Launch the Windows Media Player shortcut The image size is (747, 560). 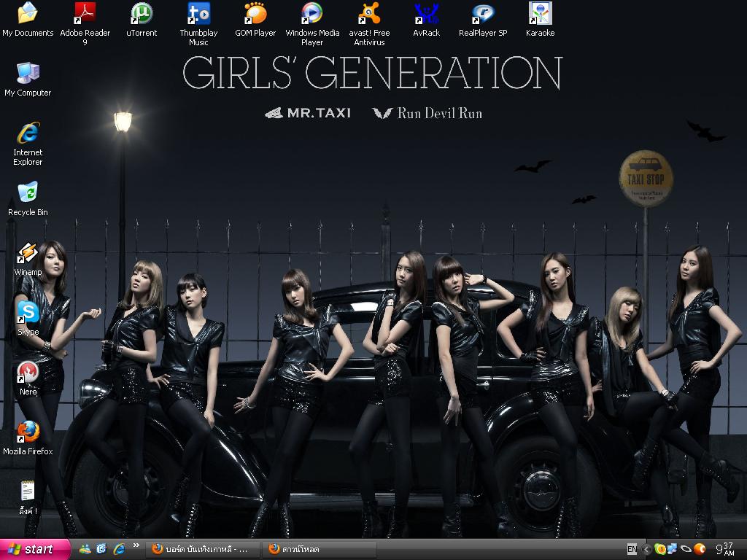[x=312, y=24]
